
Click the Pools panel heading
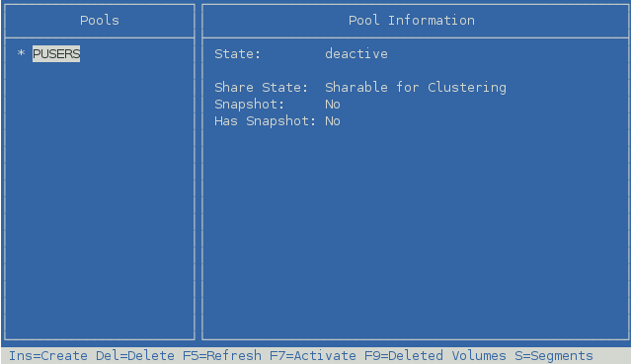pos(100,20)
